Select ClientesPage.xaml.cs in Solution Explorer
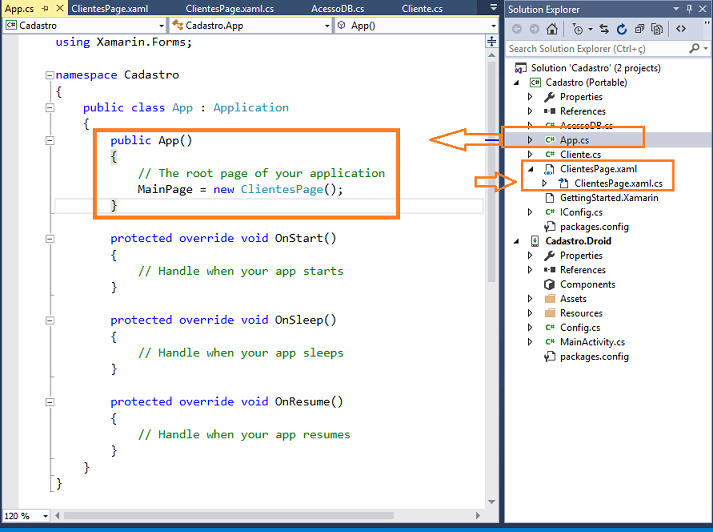This screenshot has height=532, width=713. (618, 183)
